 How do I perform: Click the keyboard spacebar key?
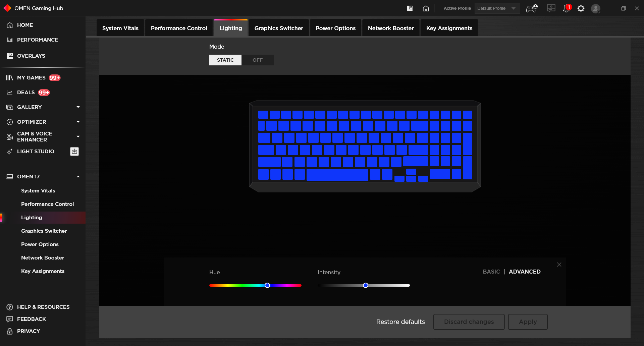(x=337, y=175)
